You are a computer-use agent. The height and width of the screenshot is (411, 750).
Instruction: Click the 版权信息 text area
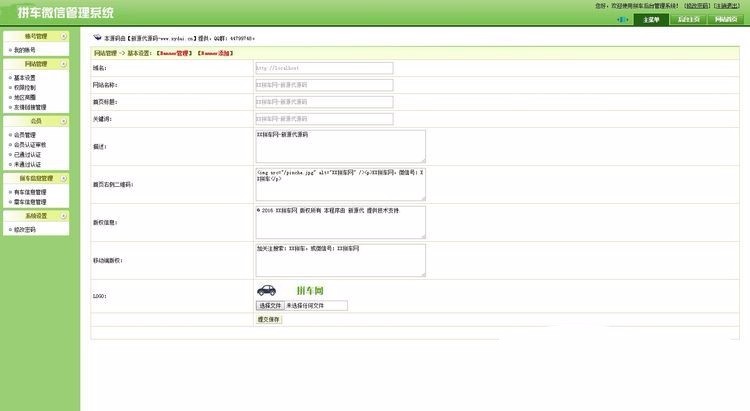pos(340,222)
